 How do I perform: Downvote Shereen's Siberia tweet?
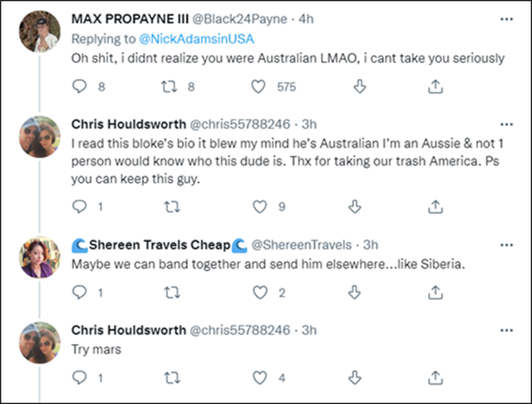point(354,292)
